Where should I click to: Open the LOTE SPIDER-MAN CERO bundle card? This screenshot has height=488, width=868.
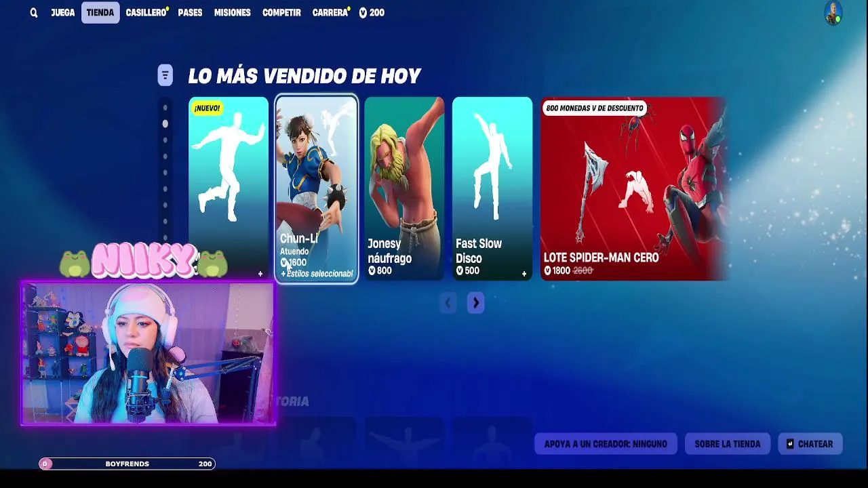tap(633, 188)
